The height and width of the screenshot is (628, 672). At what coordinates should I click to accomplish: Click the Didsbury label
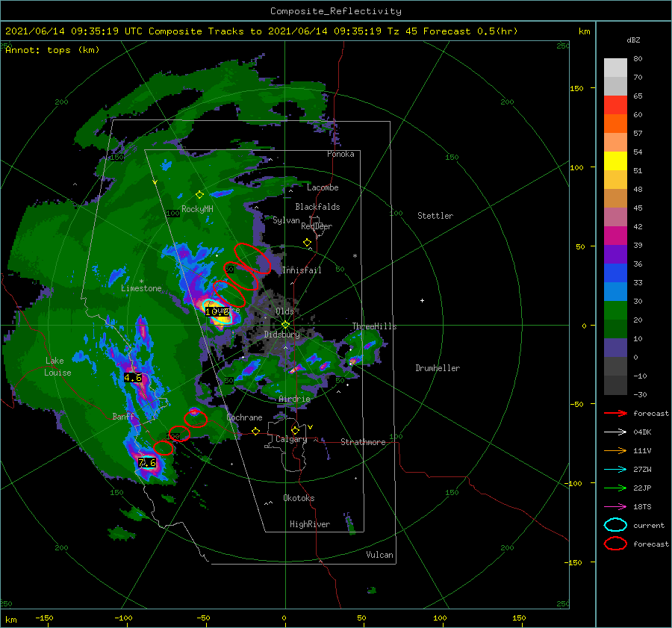pos(282,335)
